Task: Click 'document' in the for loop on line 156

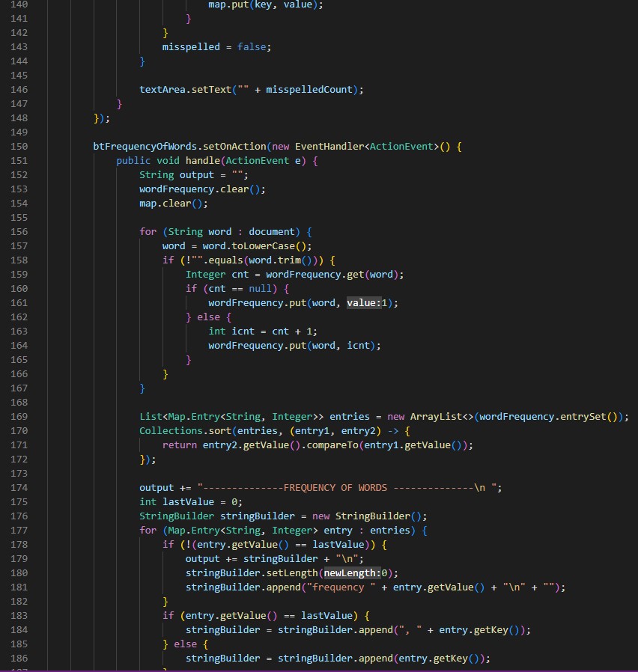Action: tap(272, 232)
